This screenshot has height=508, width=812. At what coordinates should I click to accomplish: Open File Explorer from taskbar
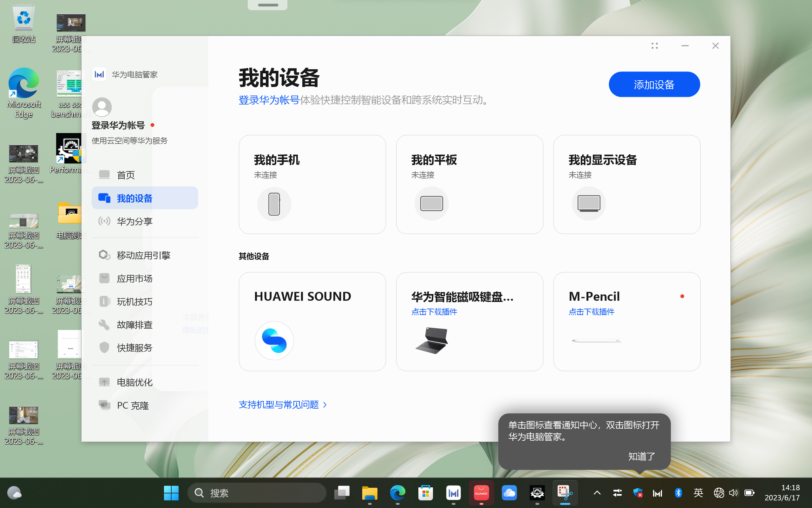pyautogui.click(x=370, y=493)
